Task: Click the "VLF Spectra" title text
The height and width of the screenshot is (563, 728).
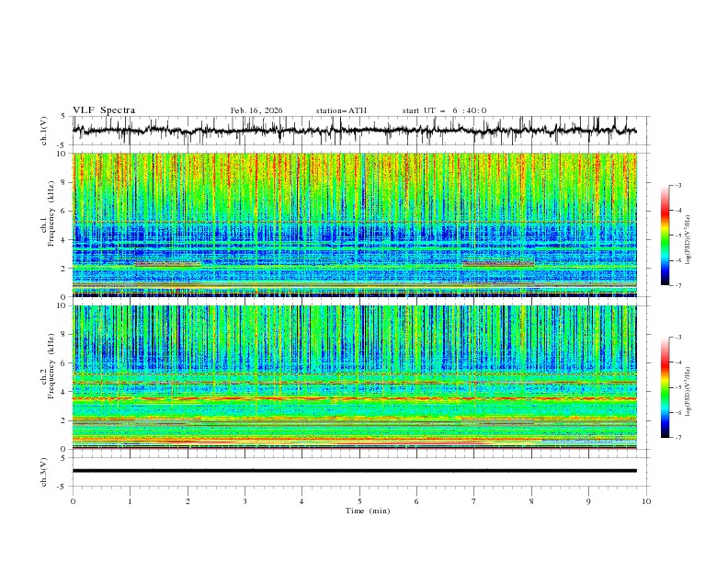Action: (104, 110)
